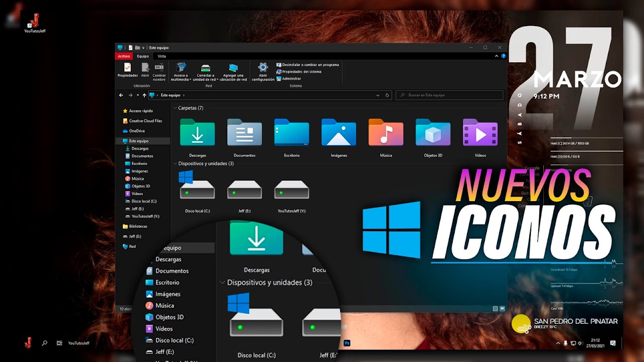Select OneDrive in the navigation pane
644x362 pixels.
[x=134, y=131]
